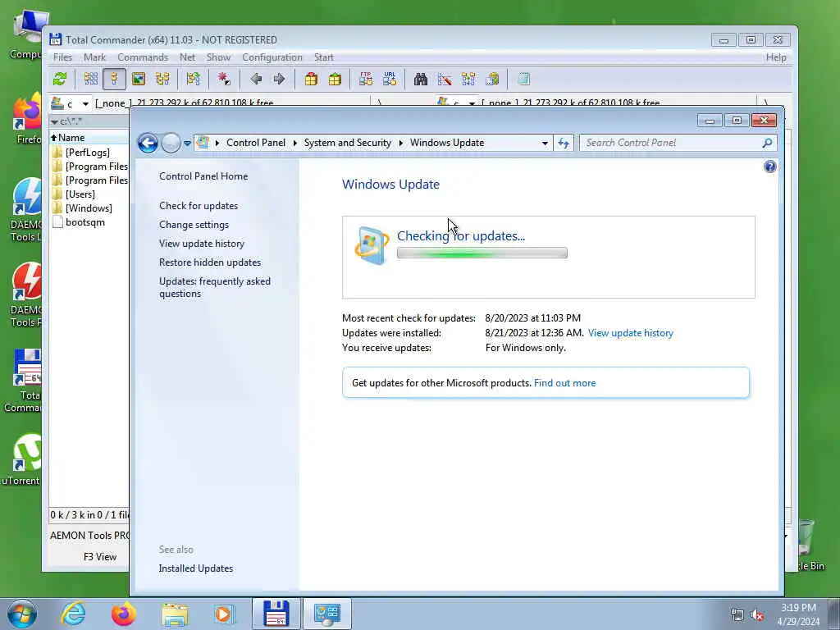
Task: Click the invert selection icon in Total Commander
Action: [x=223, y=80]
